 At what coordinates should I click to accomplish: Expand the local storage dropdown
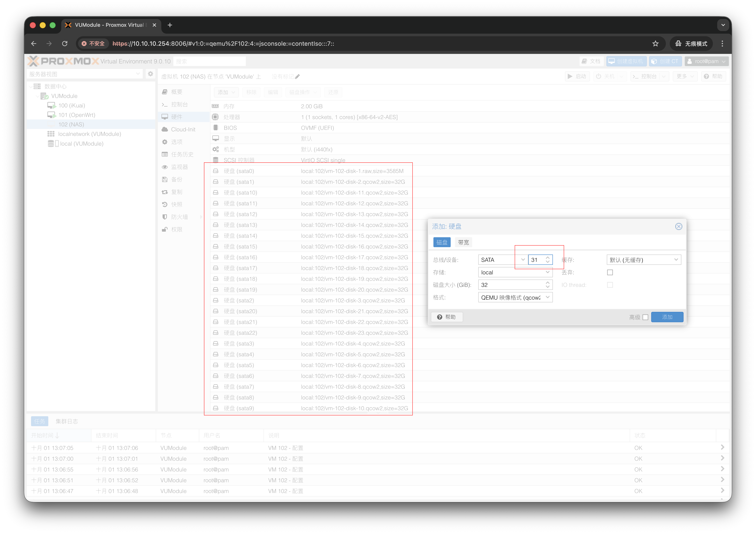pyautogui.click(x=547, y=272)
